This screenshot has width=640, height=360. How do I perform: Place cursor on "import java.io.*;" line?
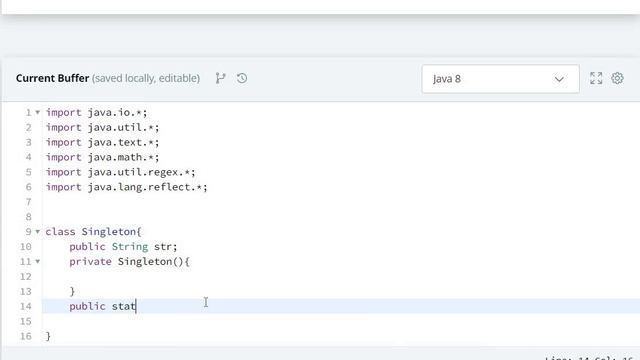pyautogui.click(x=96, y=112)
